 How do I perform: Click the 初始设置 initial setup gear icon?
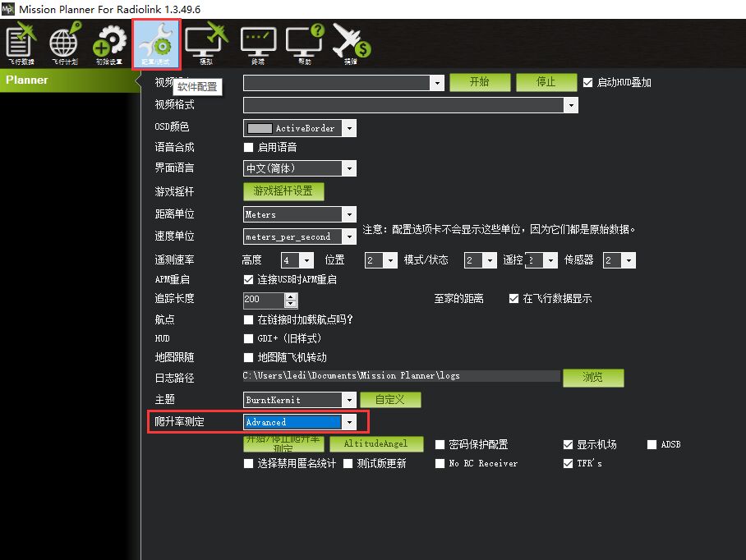coord(108,44)
